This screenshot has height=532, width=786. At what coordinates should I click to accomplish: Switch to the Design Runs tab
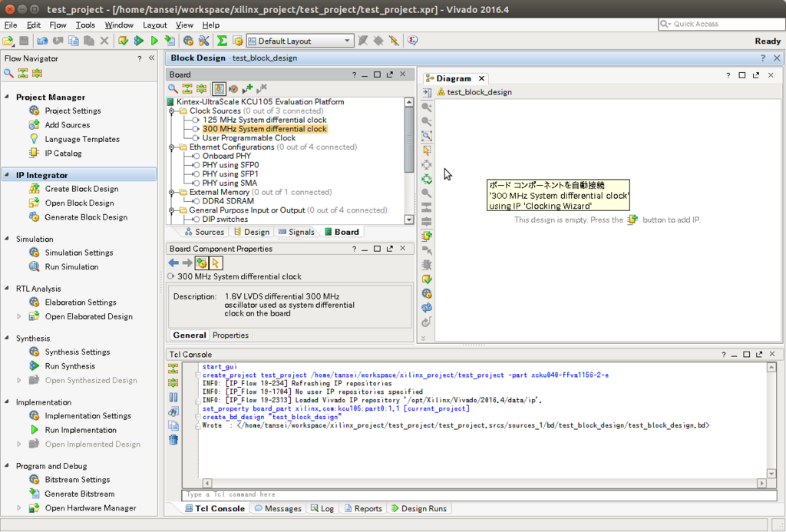coord(419,508)
